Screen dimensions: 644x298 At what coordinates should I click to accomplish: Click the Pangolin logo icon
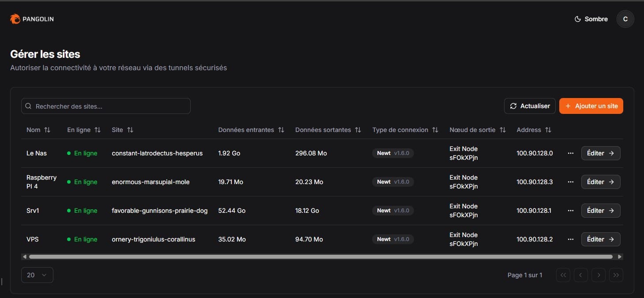click(15, 19)
